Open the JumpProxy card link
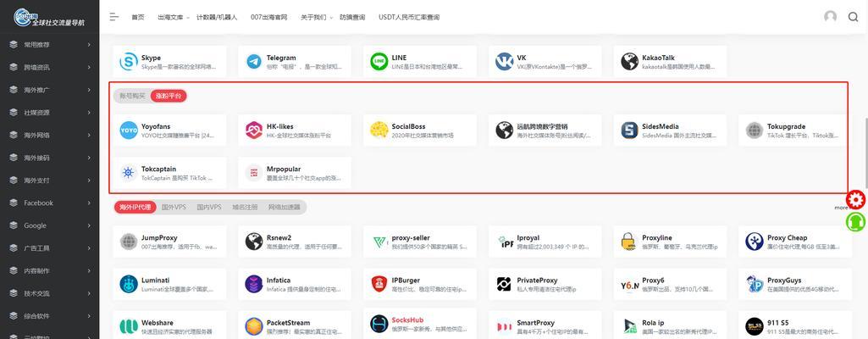This screenshot has width=868, height=339. click(x=169, y=242)
